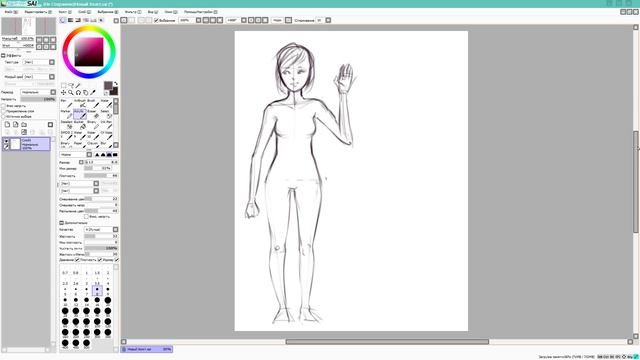Screen dimensions: 640x360
Task: Open the Фильтр menu
Action: (133, 12)
